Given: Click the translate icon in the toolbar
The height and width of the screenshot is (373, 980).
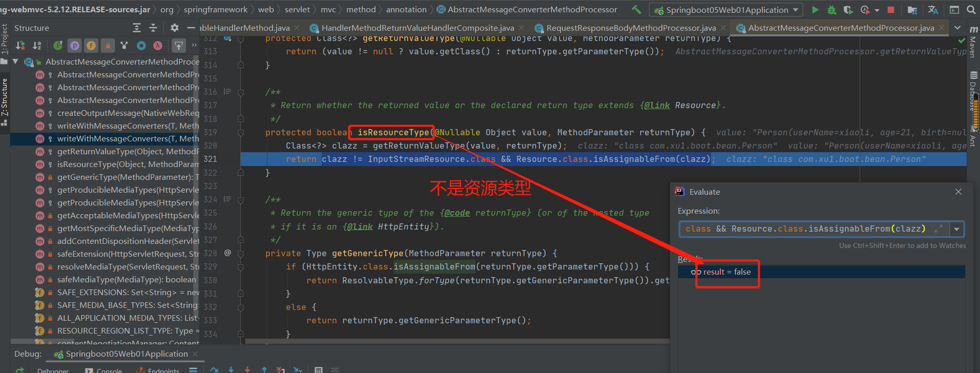Looking at the screenshot, I should point(933,10).
